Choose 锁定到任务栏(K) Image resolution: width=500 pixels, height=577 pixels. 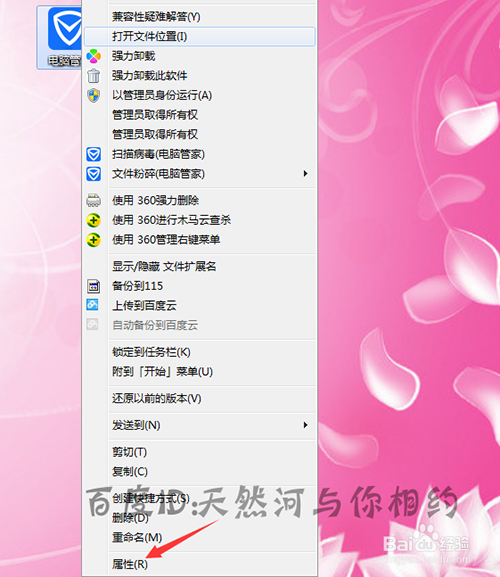click(x=200, y=352)
